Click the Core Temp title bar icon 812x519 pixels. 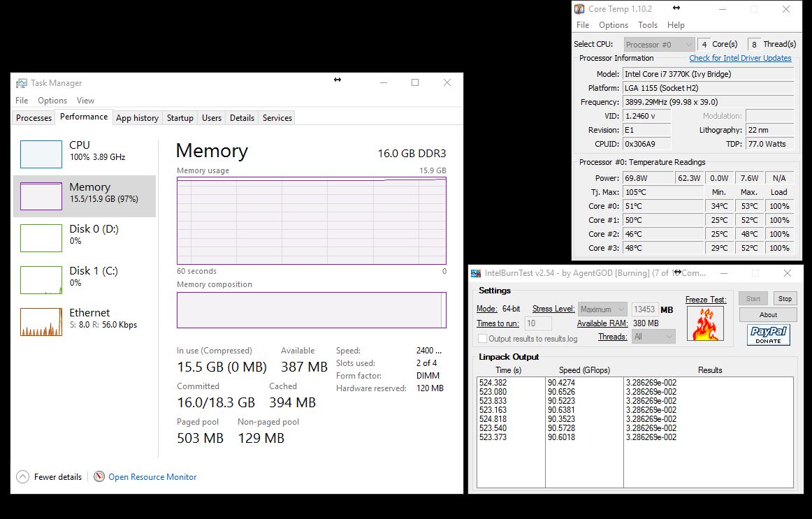coord(579,9)
